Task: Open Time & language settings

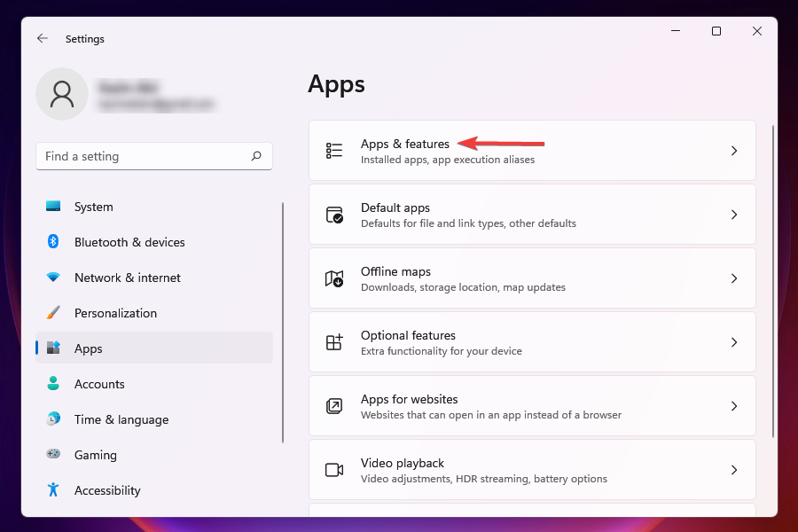Action: [154, 419]
